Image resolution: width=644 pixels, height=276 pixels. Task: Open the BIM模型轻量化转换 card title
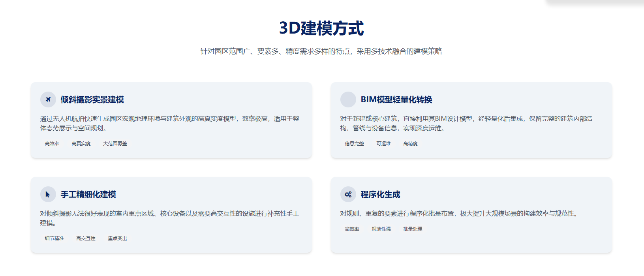[x=396, y=100]
